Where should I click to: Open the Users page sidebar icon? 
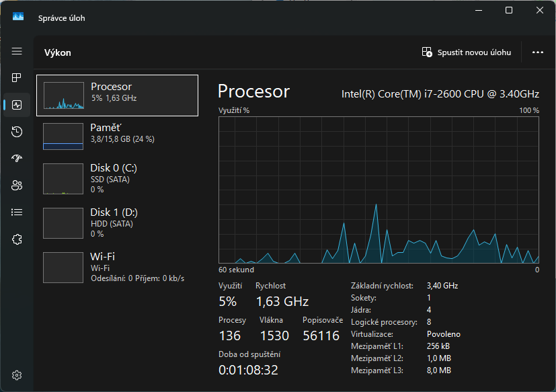click(x=17, y=186)
